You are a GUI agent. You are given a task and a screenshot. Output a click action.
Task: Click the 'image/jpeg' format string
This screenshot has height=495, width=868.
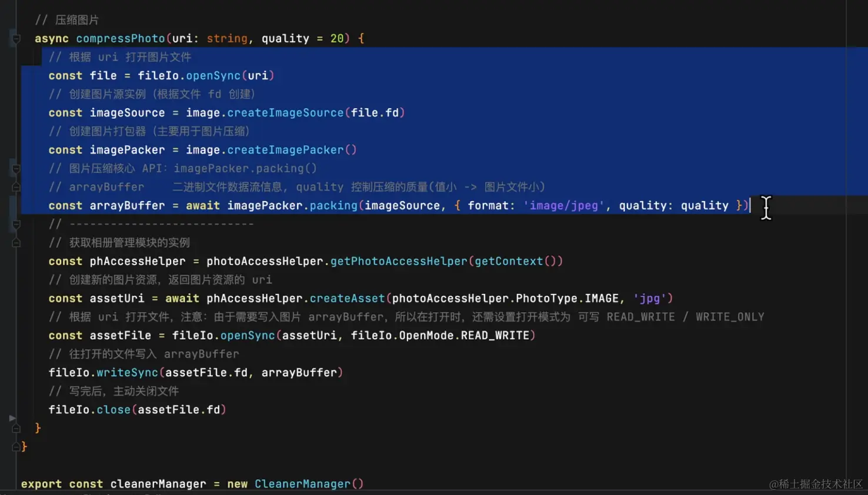pos(563,206)
